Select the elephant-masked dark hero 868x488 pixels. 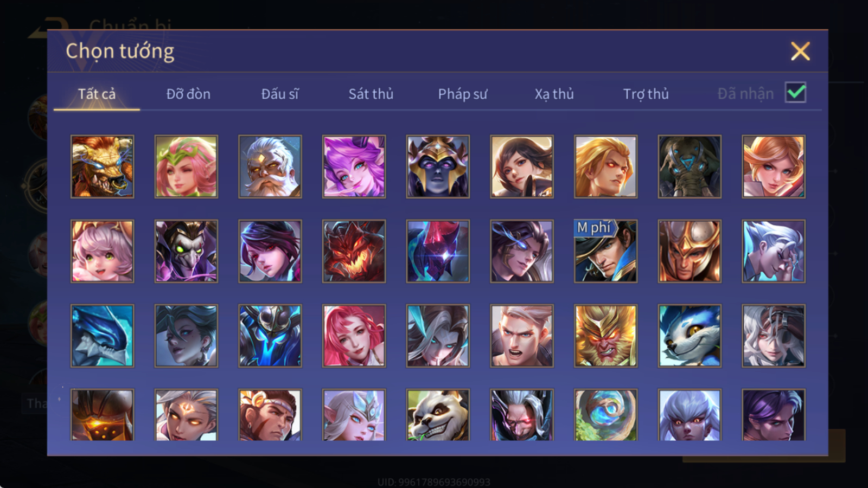pyautogui.click(x=690, y=166)
